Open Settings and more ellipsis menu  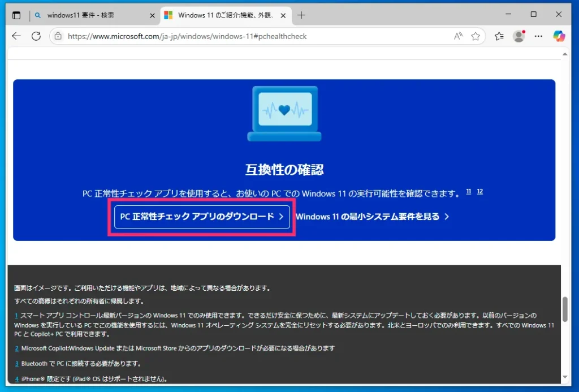(538, 36)
